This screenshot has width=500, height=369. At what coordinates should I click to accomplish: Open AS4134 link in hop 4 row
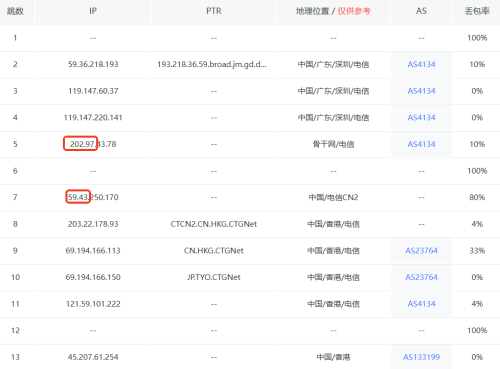[x=421, y=118]
